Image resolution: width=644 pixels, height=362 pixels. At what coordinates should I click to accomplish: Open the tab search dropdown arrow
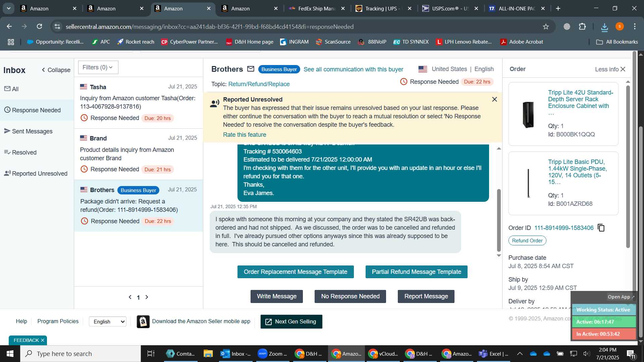[8, 9]
